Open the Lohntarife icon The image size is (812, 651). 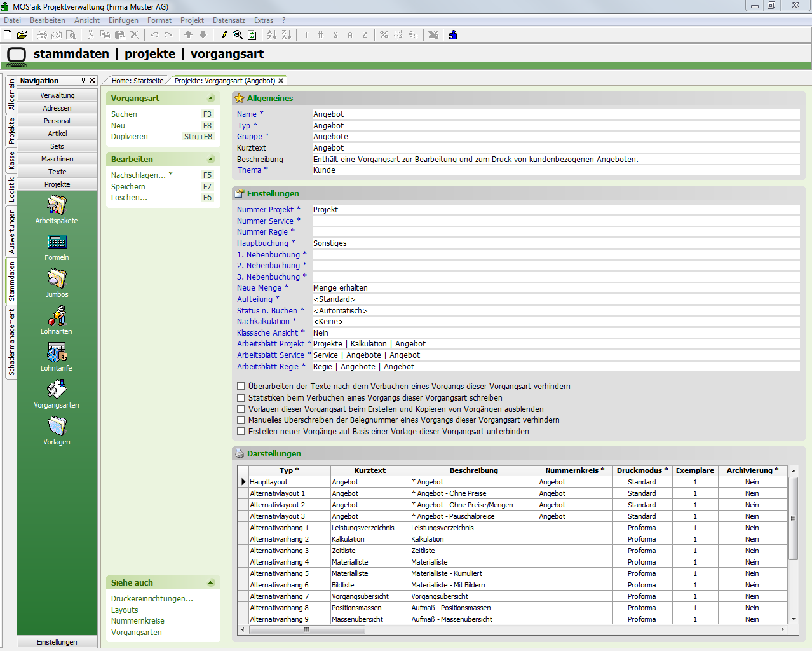click(x=57, y=353)
